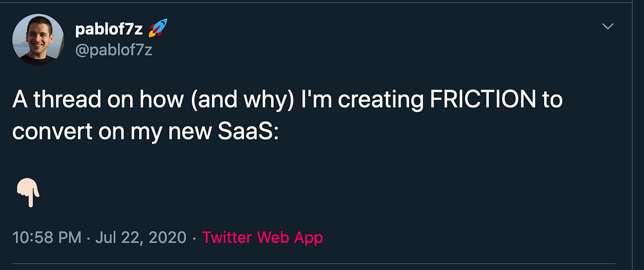Click the rocket emoji beside the name
644x270 pixels.
(x=157, y=28)
